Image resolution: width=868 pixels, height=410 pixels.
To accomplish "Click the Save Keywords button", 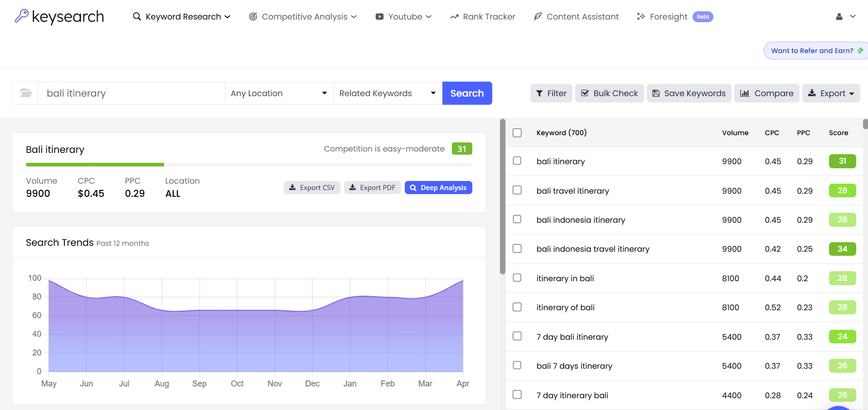I will tap(689, 93).
